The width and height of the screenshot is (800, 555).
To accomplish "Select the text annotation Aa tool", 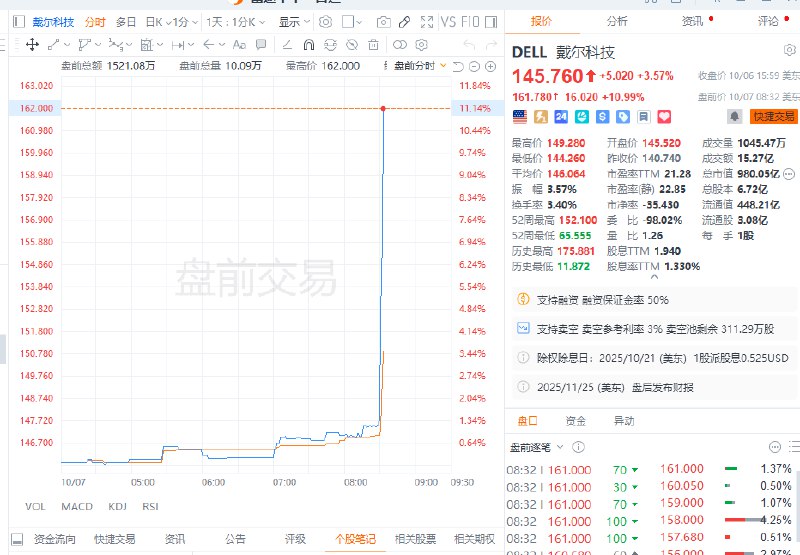I will click(x=239, y=45).
